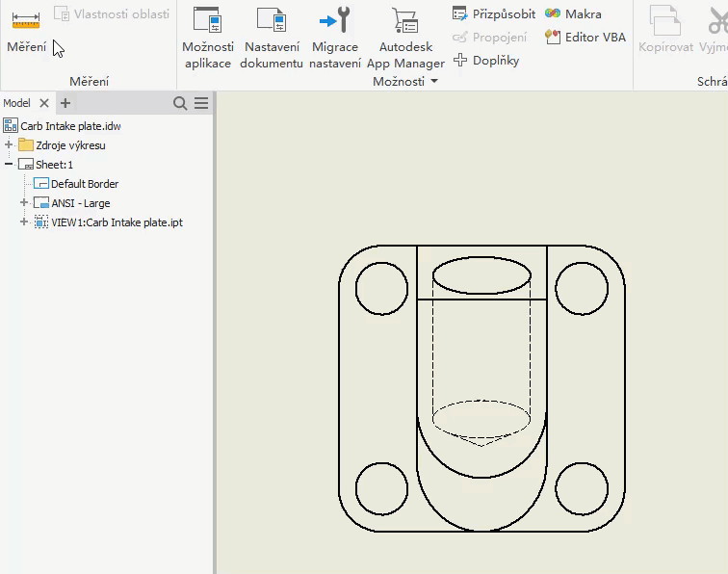The height and width of the screenshot is (574, 728).
Task: Select the Měření measure tool
Action: coord(26,30)
